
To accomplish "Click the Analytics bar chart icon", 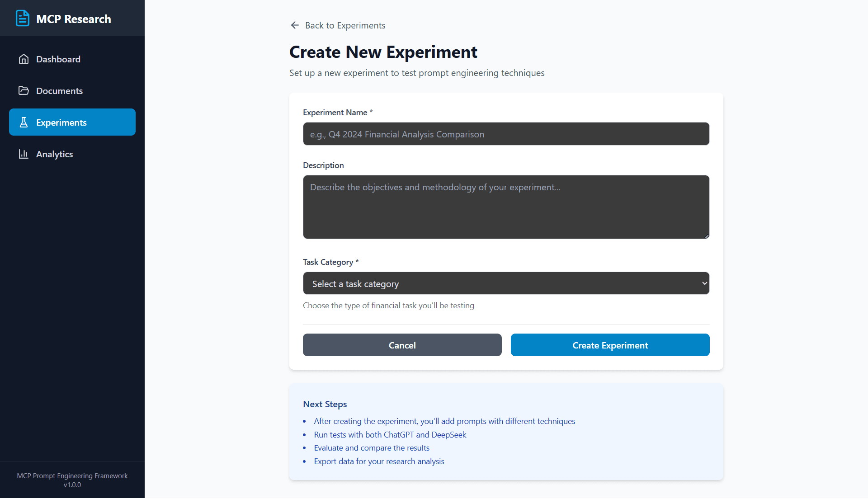I will point(24,154).
